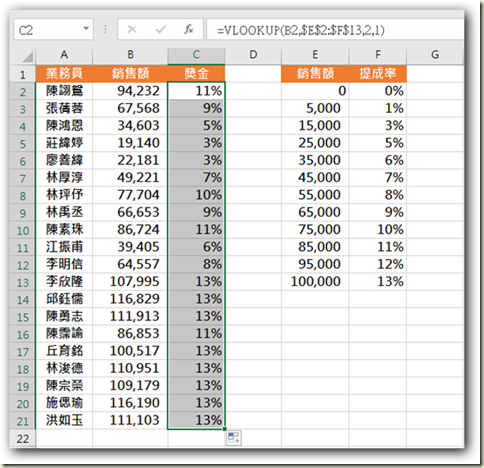Screen dimensions: 484x468
Task: Select column B header
Action: pos(130,55)
